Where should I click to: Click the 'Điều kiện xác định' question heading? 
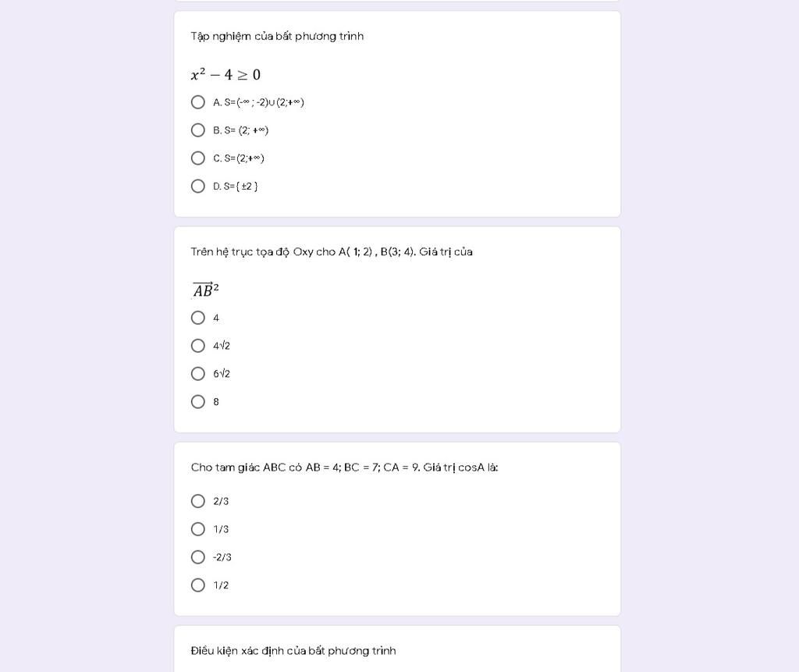click(x=293, y=651)
